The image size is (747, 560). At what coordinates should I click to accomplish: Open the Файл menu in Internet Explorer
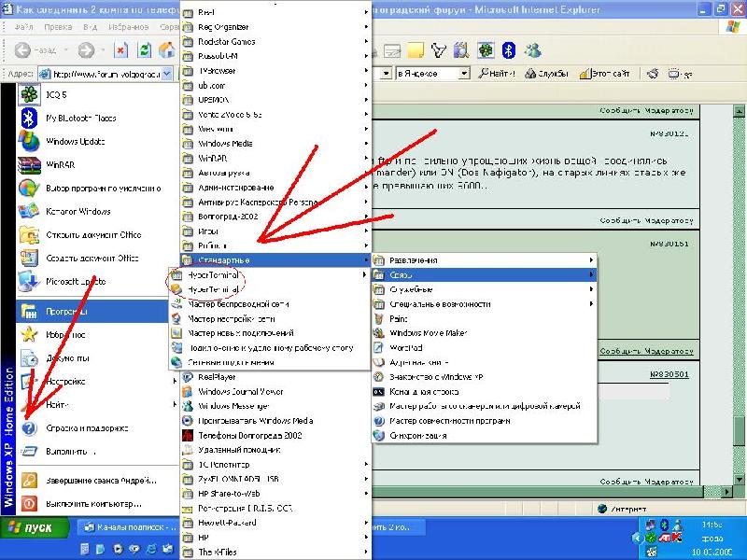(24, 27)
